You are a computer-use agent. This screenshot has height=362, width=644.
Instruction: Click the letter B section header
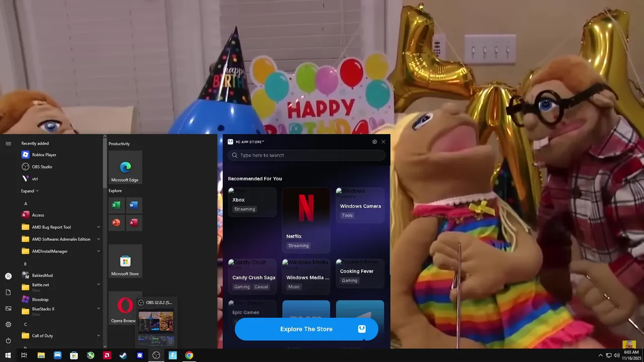point(26,264)
